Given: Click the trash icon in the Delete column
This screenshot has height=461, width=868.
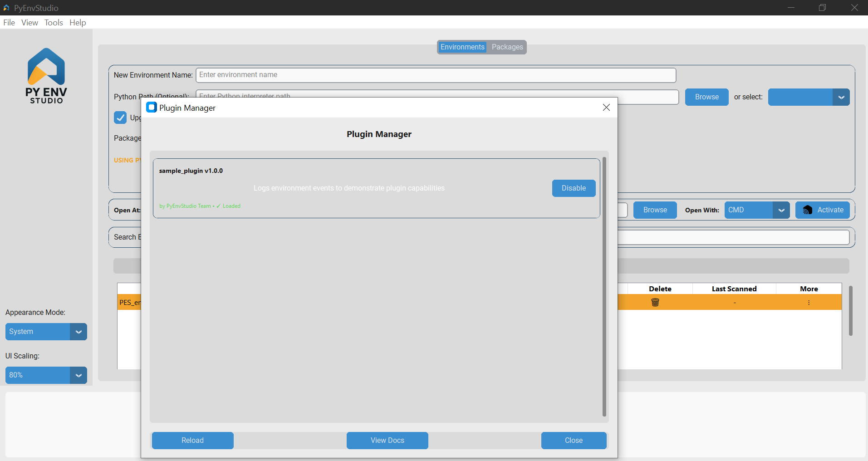Looking at the screenshot, I should point(655,302).
